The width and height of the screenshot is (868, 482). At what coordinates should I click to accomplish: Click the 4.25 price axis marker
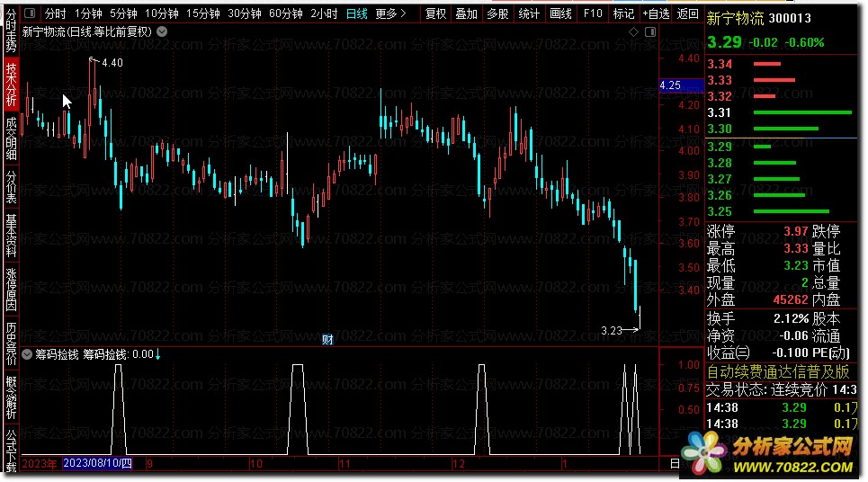681,85
